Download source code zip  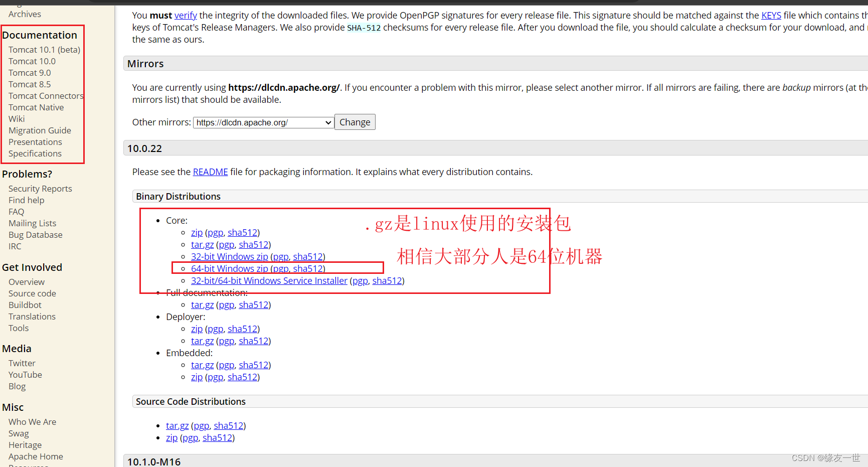[x=171, y=438]
